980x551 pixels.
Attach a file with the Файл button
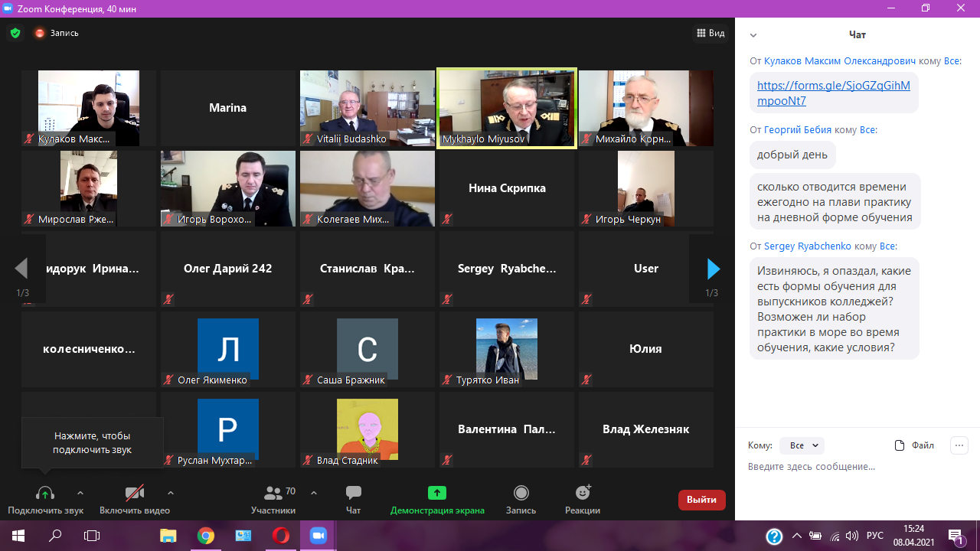click(914, 445)
